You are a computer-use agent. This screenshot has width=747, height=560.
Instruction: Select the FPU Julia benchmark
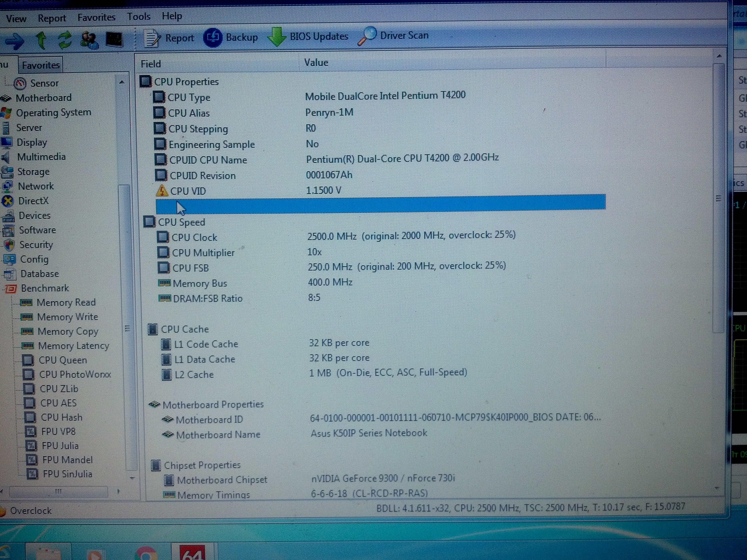pyautogui.click(x=60, y=446)
